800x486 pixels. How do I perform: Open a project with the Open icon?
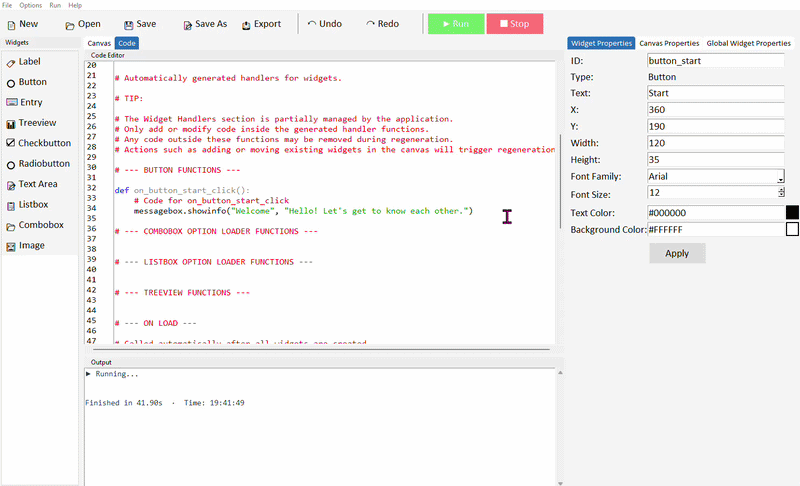70,24
